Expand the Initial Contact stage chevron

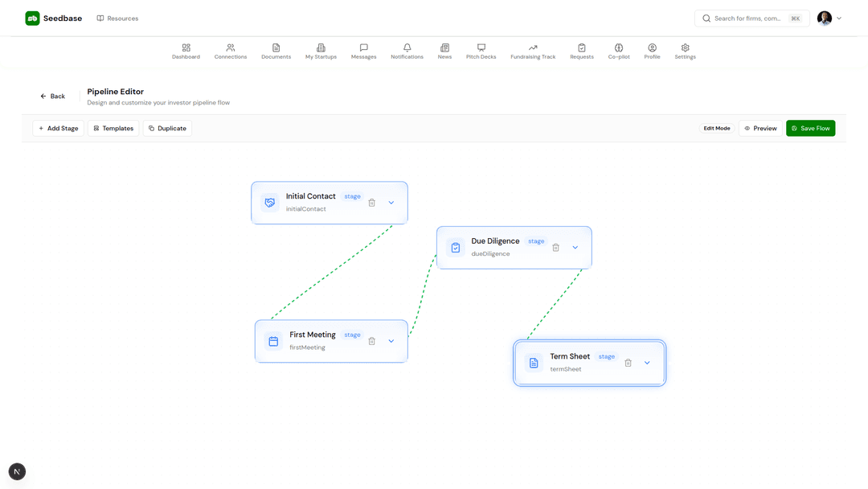(x=391, y=202)
